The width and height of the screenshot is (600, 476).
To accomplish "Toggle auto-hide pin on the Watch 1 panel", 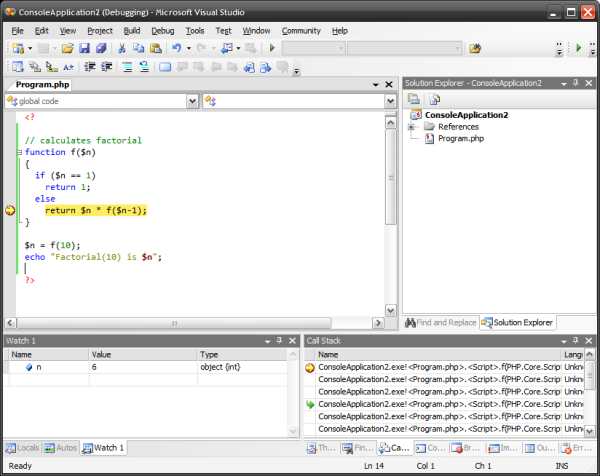I will (279, 341).
